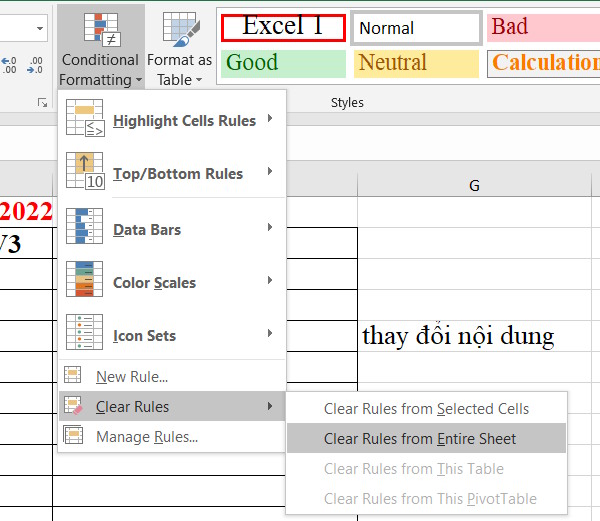Screen dimensions: 600x521
Task: Click Clear Rules from This Table
Action: click(x=426, y=469)
